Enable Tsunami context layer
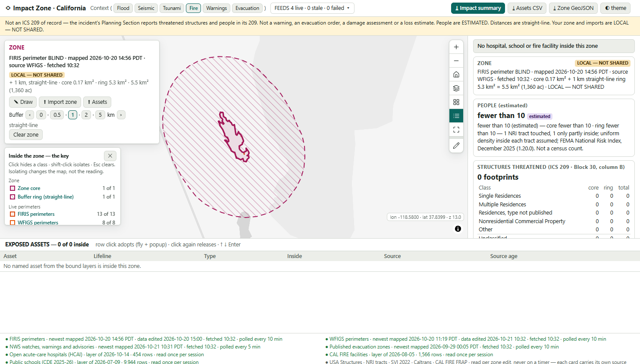This screenshot has height=364, width=640. click(172, 8)
